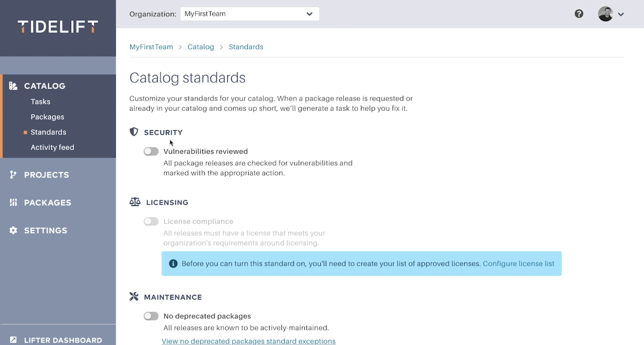Screen dimensions: 644x345
Task: Click the Packages sidebar icon
Action: click(13, 202)
